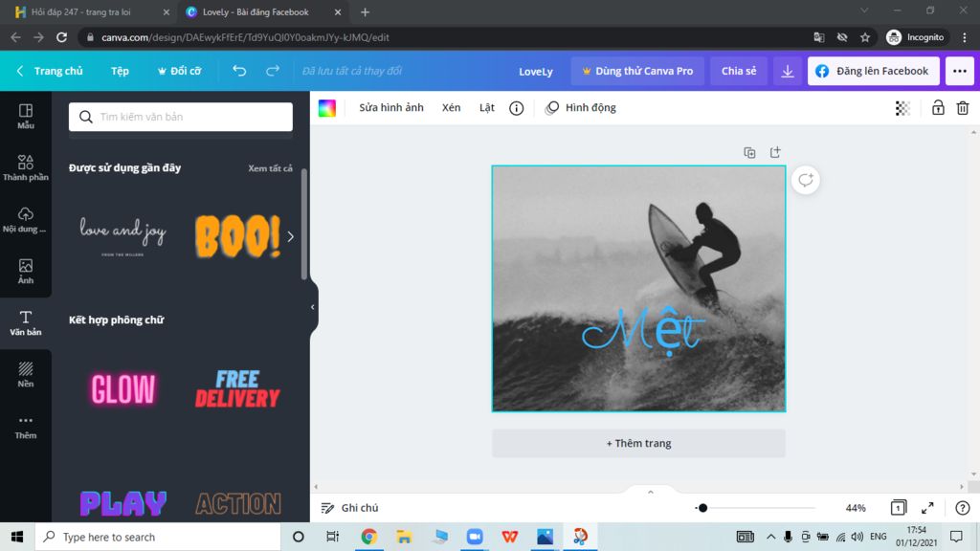Viewport: 980px width, 551px height.
Task: Select the Văn bản text panel
Action: coord(26,323)
